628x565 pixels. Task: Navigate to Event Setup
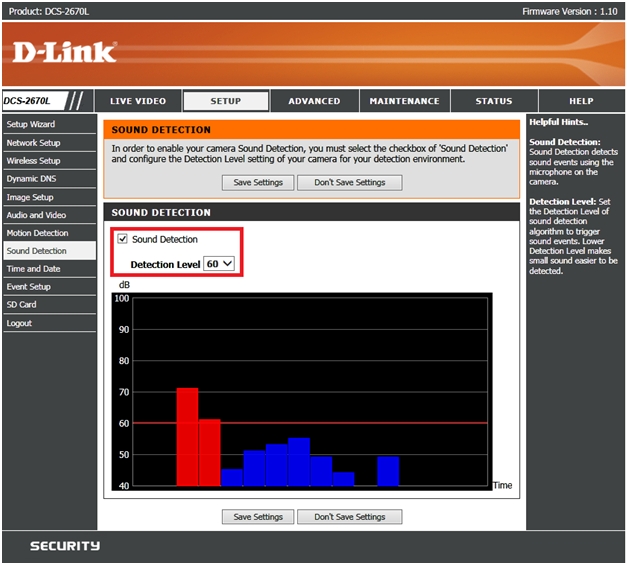(29, 287)
